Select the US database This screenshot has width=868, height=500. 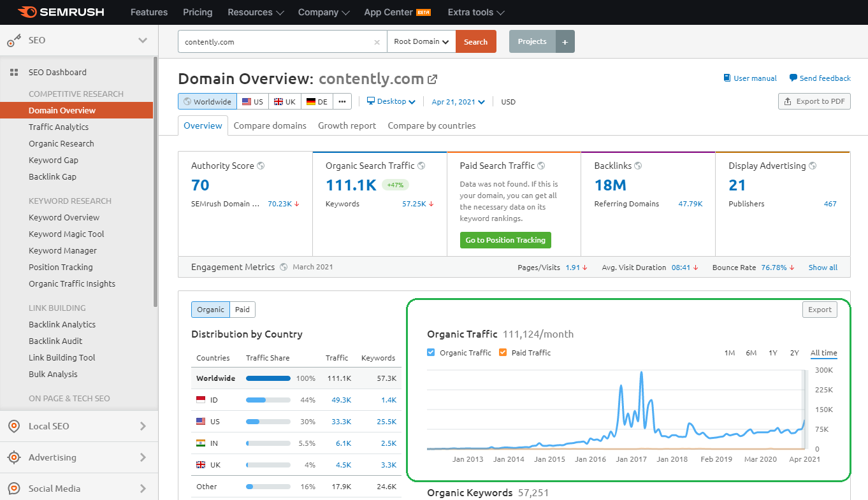click(252, 101)
